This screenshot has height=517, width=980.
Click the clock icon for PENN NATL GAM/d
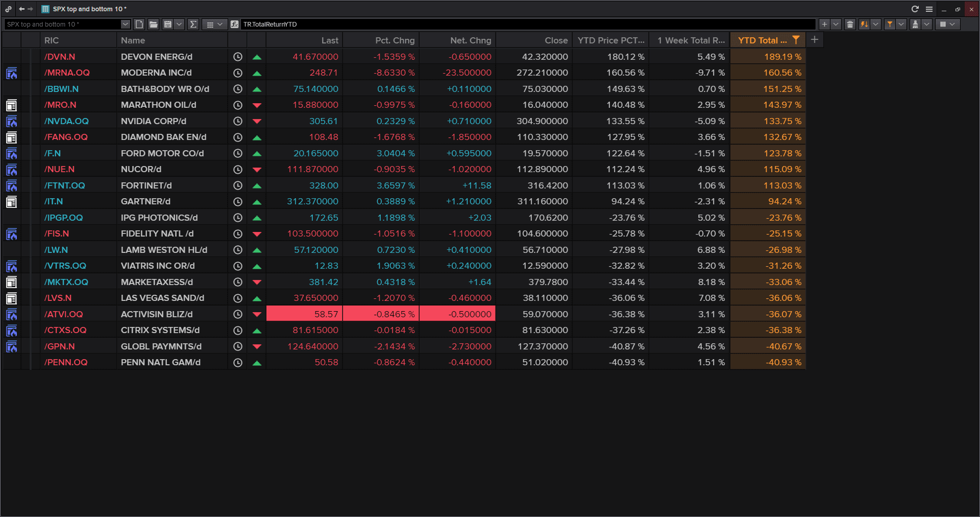pyautogui.click(x=238, y=363)
